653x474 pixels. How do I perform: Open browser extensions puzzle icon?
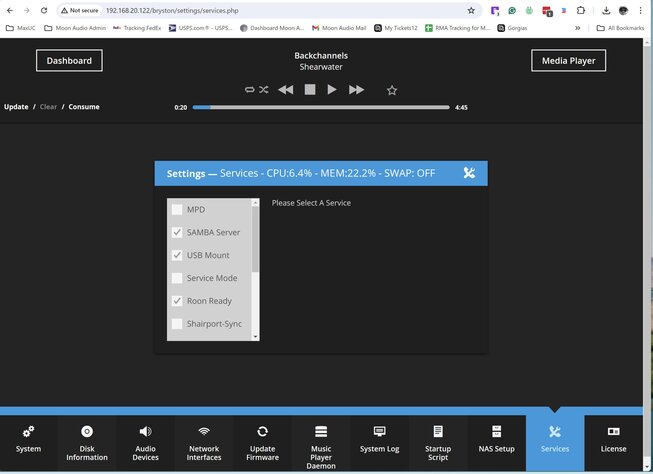point(581,10)
